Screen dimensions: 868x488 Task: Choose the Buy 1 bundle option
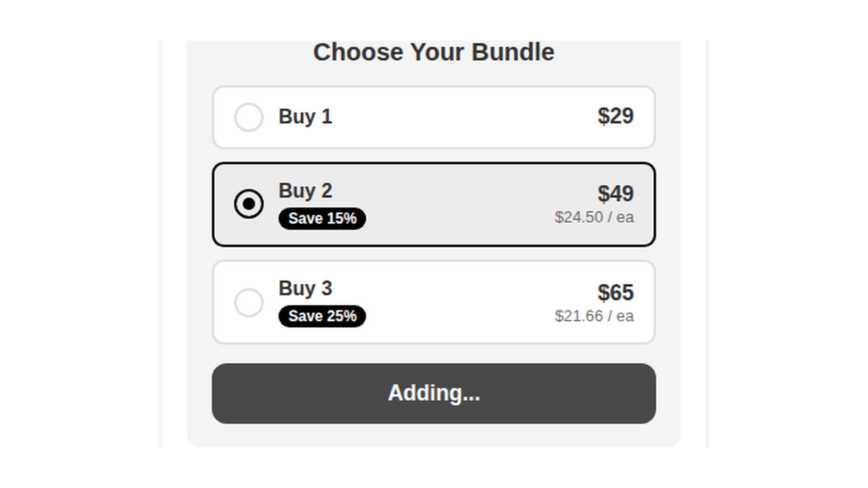[434, 117]
